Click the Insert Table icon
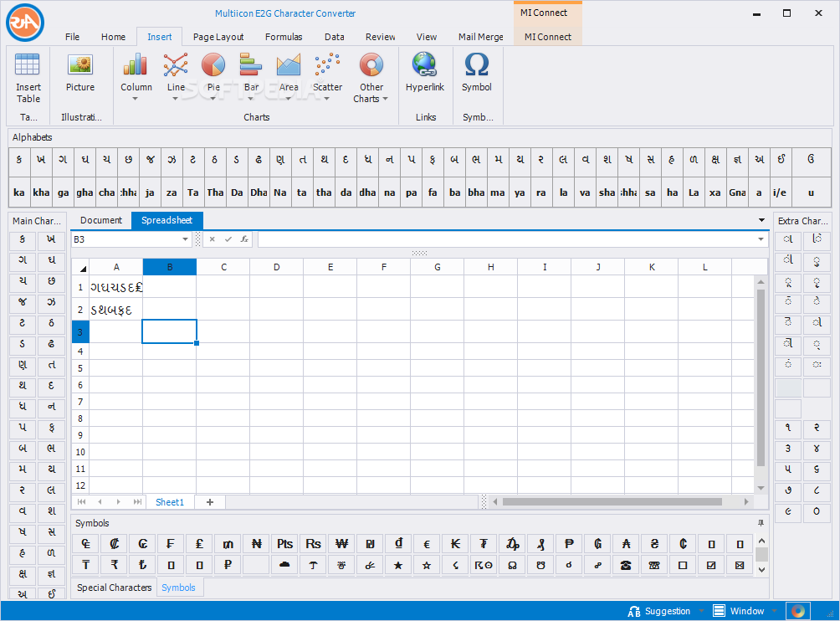Viewport: 840px width, 621px height. [28, 65]
